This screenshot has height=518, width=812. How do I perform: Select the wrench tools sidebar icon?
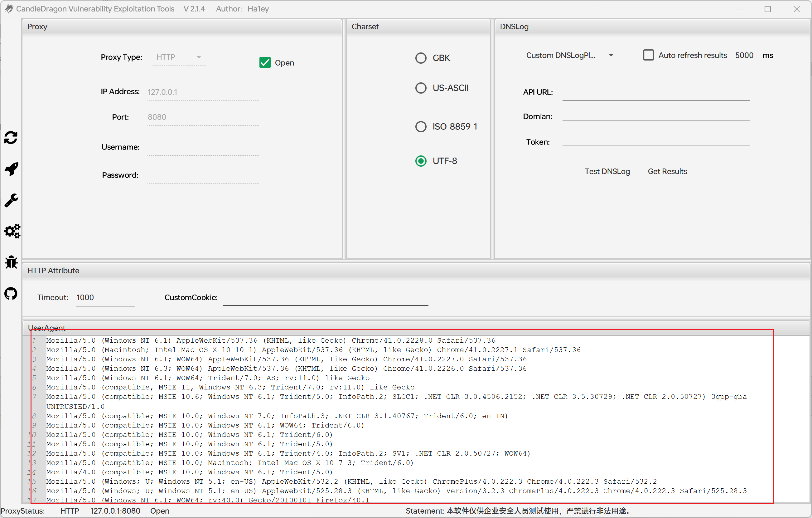tap(11, 200)
